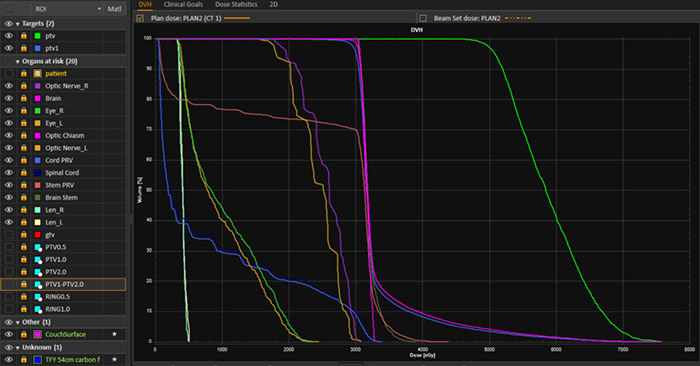Click the lock icon beside Spinal Cord
Image resolution: width=700 pixels, height=366 pixels.
point(24,173)
